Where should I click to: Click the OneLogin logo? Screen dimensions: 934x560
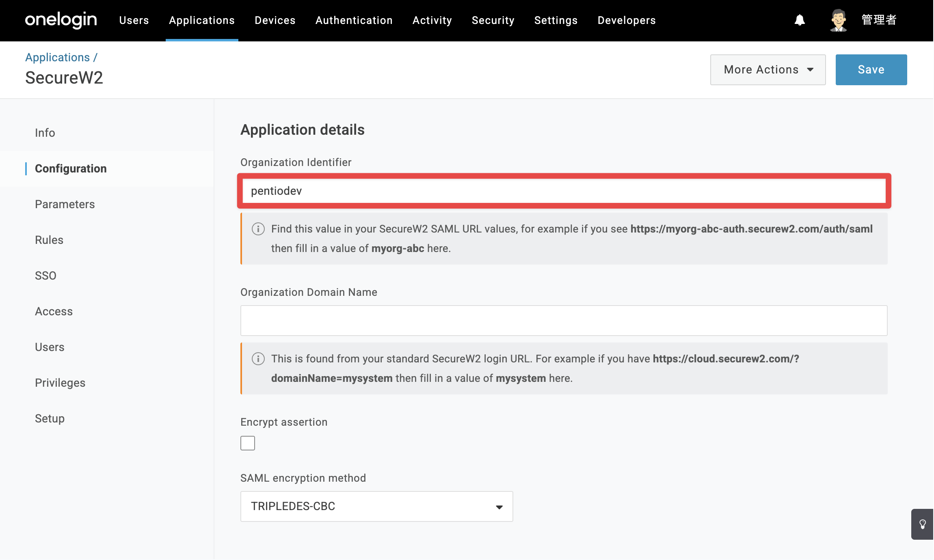61,20
